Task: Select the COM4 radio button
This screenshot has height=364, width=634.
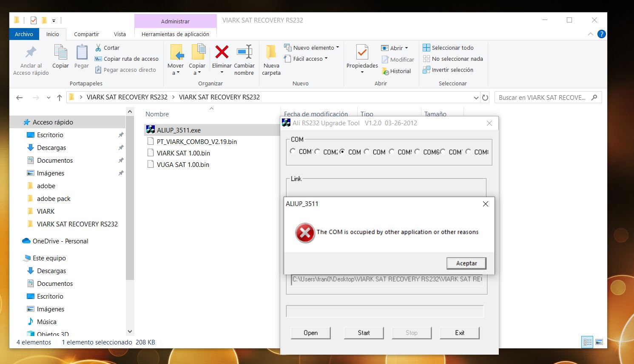Action: click(367, 151)
